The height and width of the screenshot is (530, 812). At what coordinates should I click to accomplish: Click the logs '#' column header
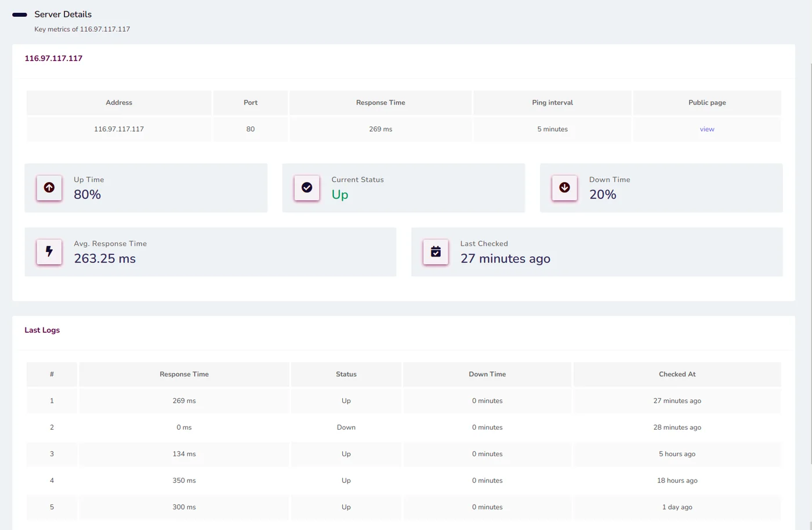tap(52, 374)
